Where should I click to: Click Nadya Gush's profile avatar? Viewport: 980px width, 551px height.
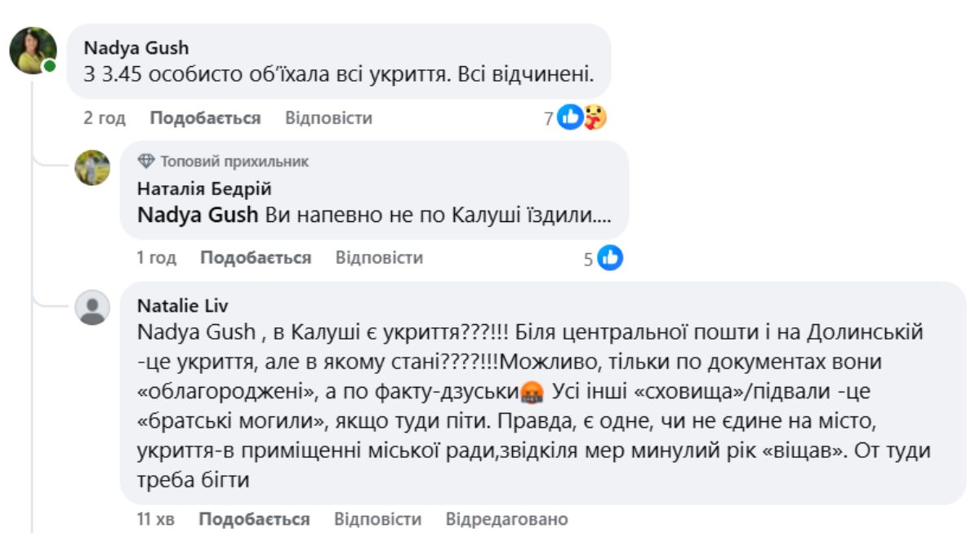(x=33, y=51)
